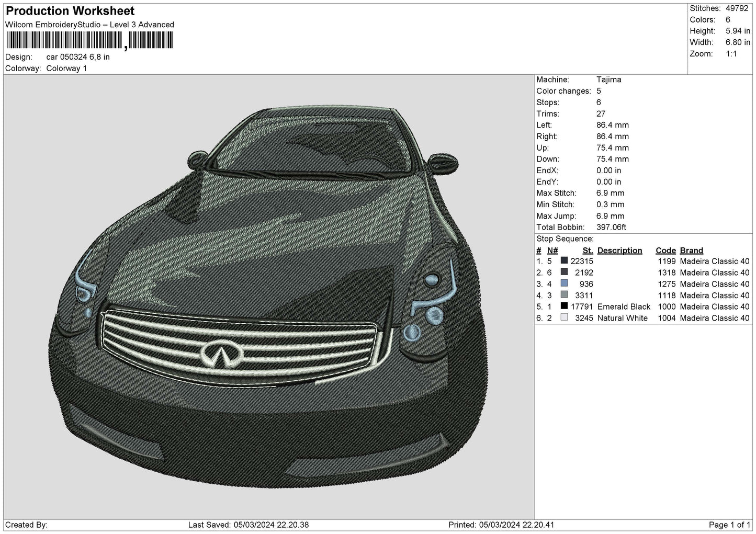Click the stitch count '22315' in row 1
Screen dimensions: 756x534
(x=582, y=262)
